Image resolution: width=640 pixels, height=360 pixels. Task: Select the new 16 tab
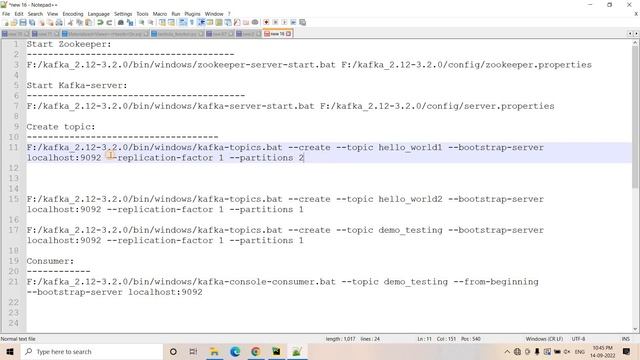tap(277, 34)
